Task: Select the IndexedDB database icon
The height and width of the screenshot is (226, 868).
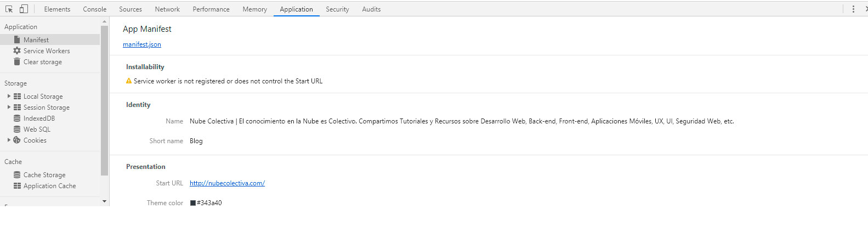Action: click(17, 118)
